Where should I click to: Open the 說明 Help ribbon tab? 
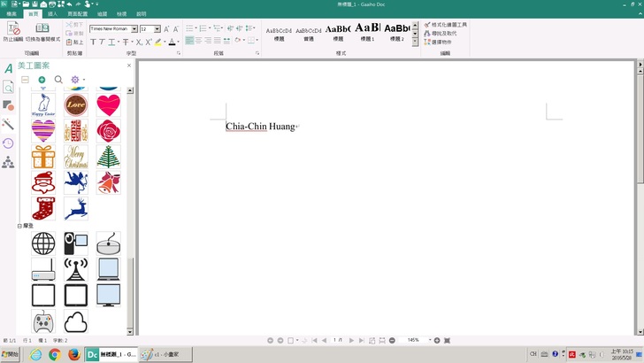point(142,14)
